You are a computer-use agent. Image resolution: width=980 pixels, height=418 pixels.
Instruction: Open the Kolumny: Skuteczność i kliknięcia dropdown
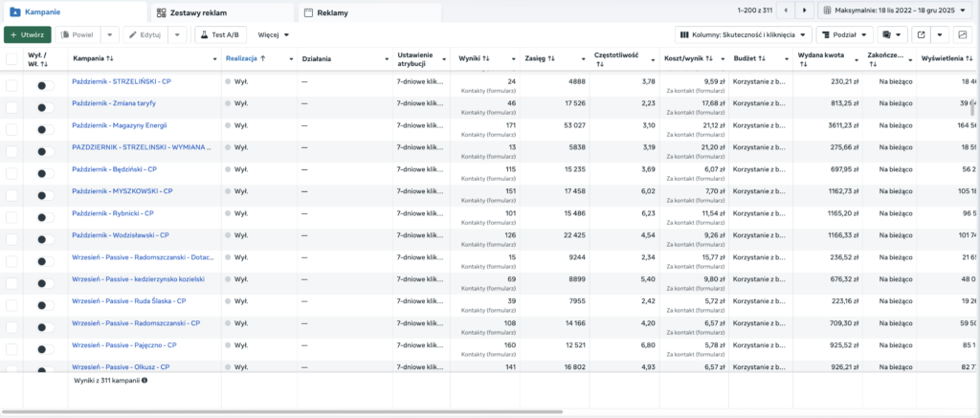744,35
